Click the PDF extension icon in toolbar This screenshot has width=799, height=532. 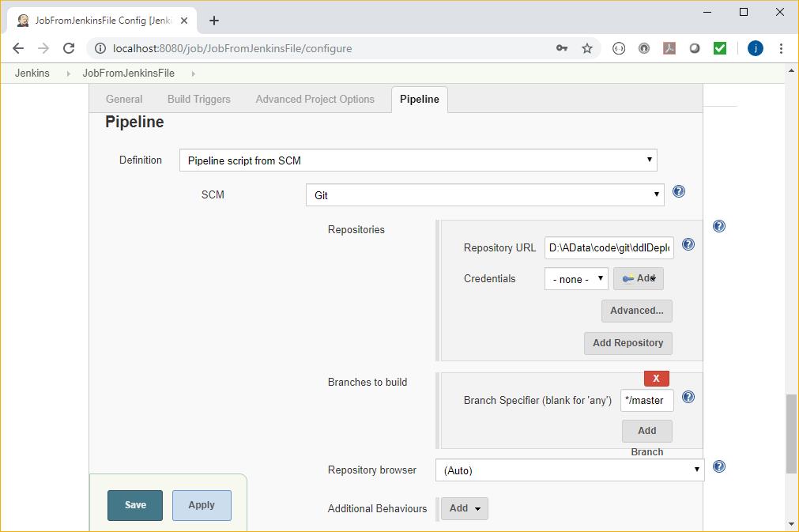click(669, 48)
